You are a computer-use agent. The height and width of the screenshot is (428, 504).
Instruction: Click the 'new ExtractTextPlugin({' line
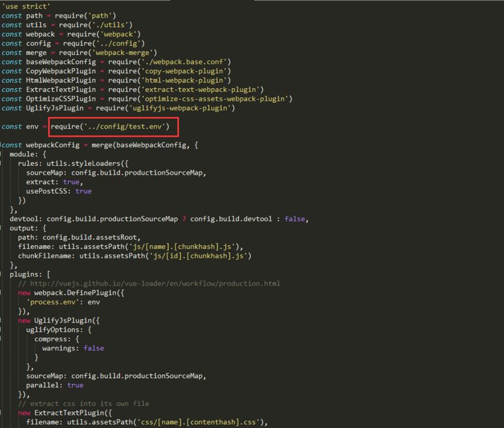(65, 413)
